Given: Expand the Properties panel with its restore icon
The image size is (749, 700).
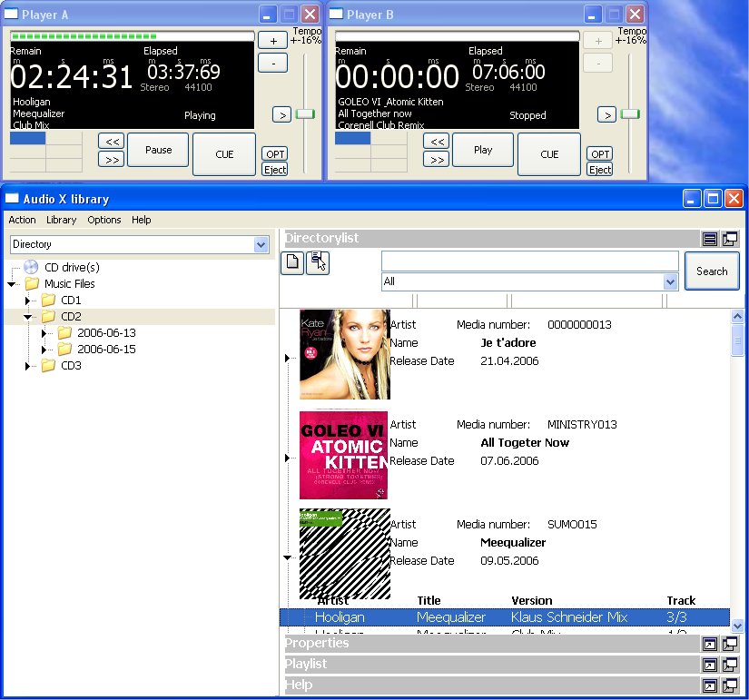Looking at the screenshot, I should click(710, 644).
